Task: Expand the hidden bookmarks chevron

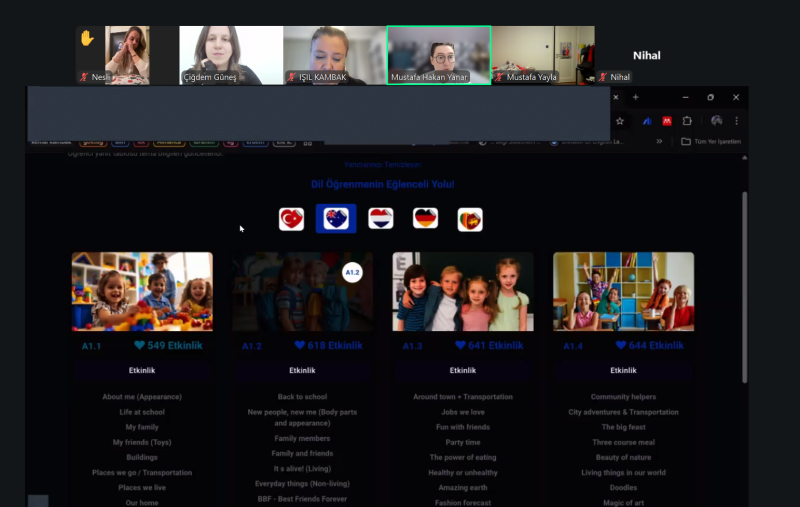Action: (x=659, y=142)
